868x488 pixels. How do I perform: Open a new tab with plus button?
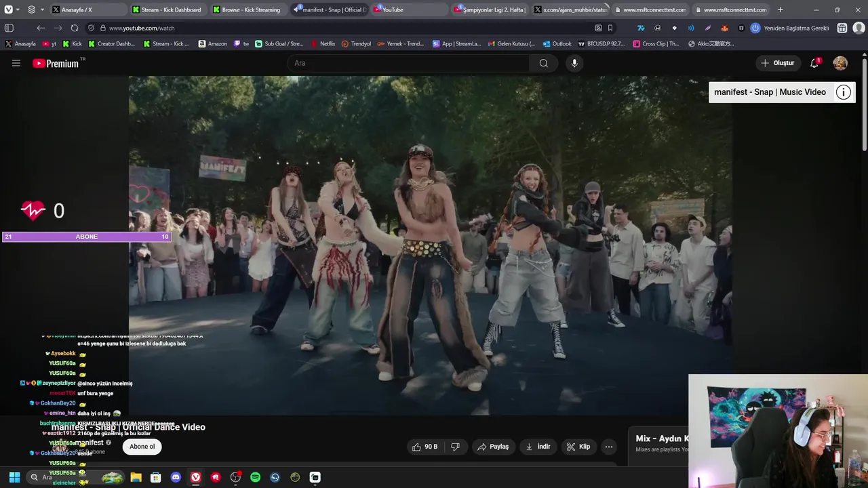(780, 9)
